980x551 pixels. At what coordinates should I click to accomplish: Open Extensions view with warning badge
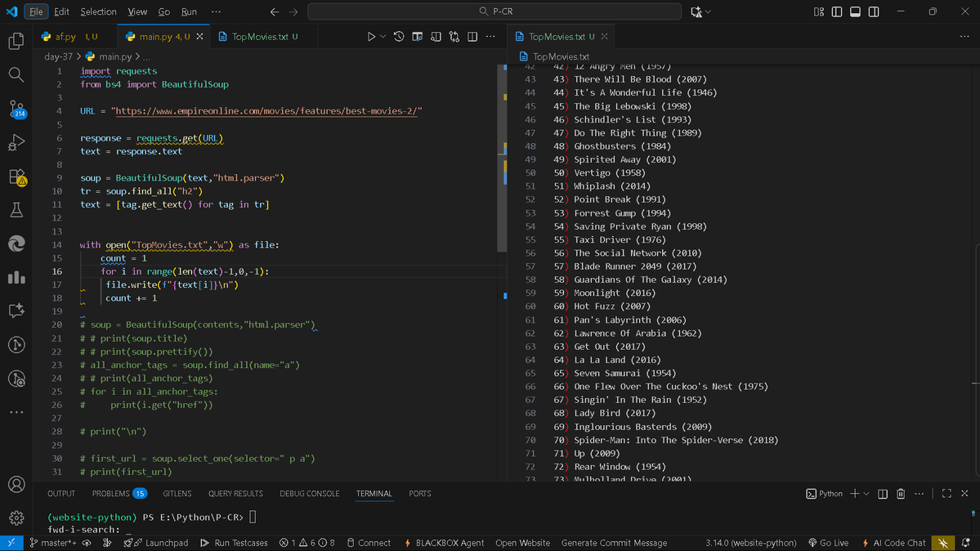coord(16,177)
